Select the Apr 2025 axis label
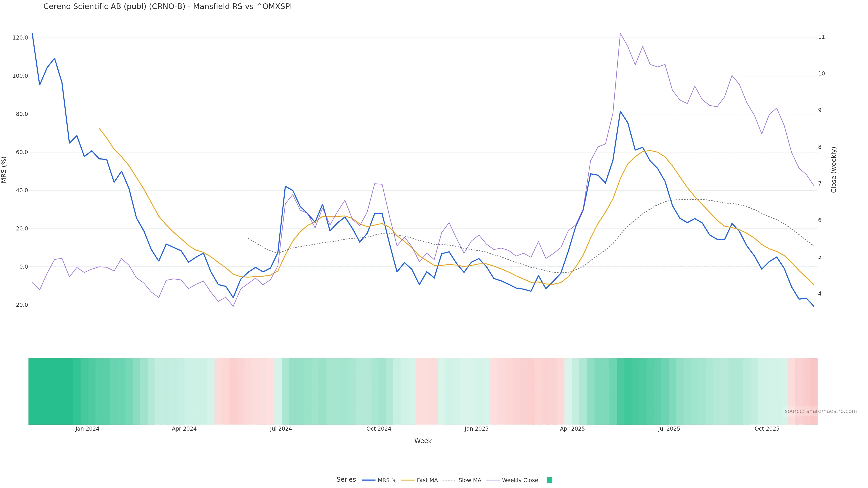Image resolution: width=868 pixels, height=488 pixels. click(572, 429)
